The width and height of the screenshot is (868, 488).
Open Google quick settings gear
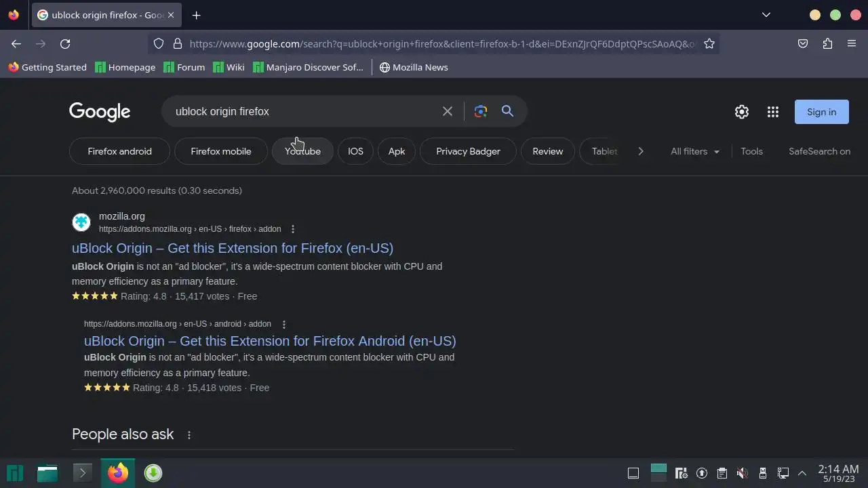pyautogui.click(x=742, y=112)
